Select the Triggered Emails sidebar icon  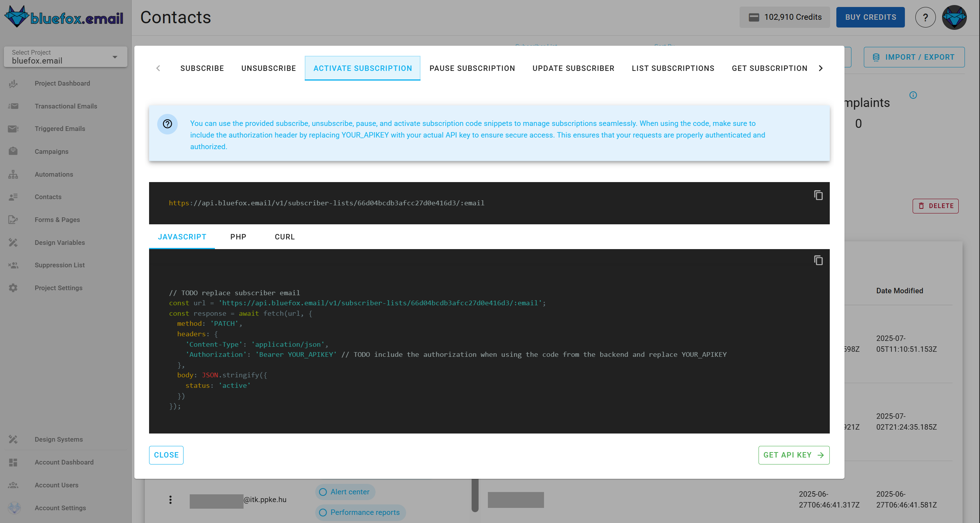tap(13, 129)
